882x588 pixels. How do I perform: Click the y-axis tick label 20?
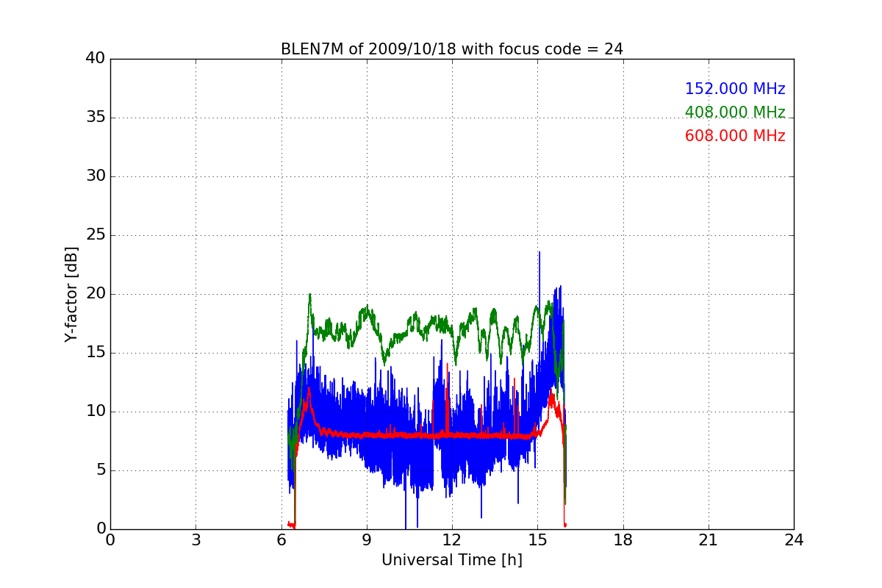[x=96, y=294]
